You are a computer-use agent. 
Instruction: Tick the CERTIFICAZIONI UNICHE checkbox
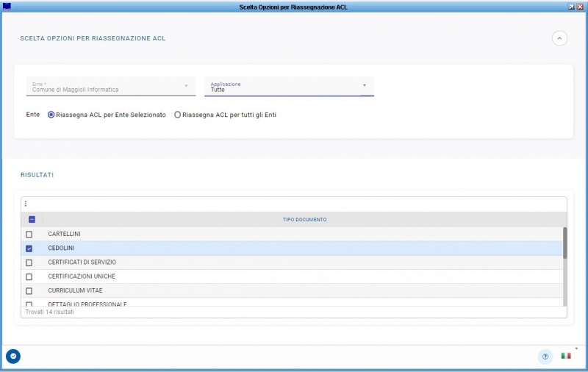[29, 277]
